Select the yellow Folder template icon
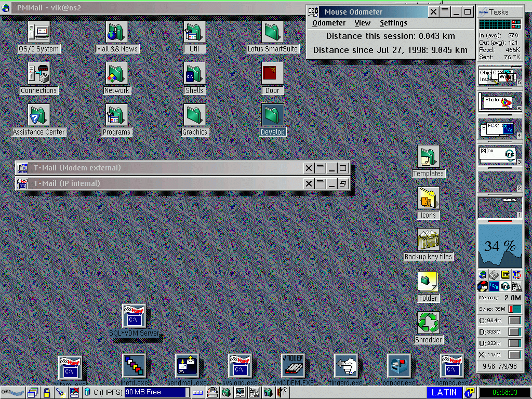This screenshot has width=532, height=399. (x=428, y=282)
